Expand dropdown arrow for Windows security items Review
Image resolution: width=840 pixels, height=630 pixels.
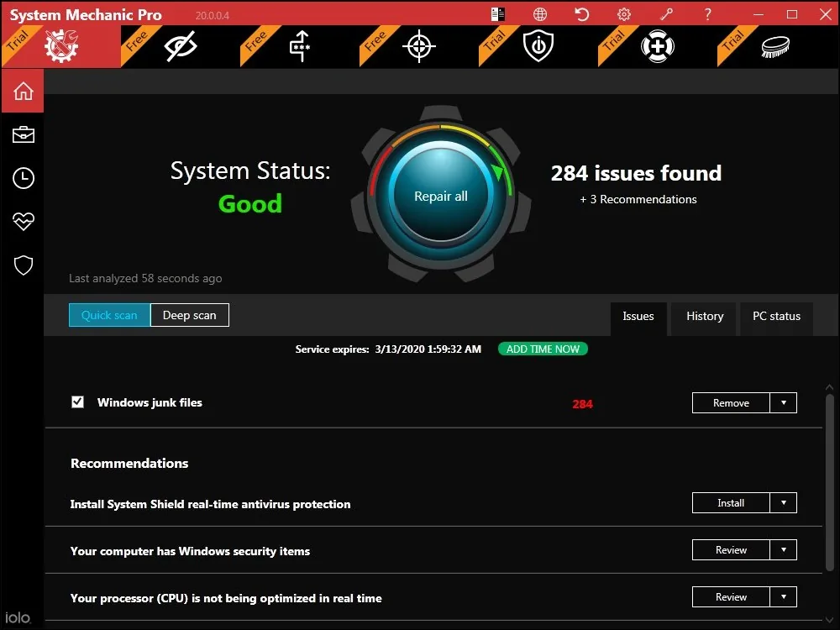(783, 549)
